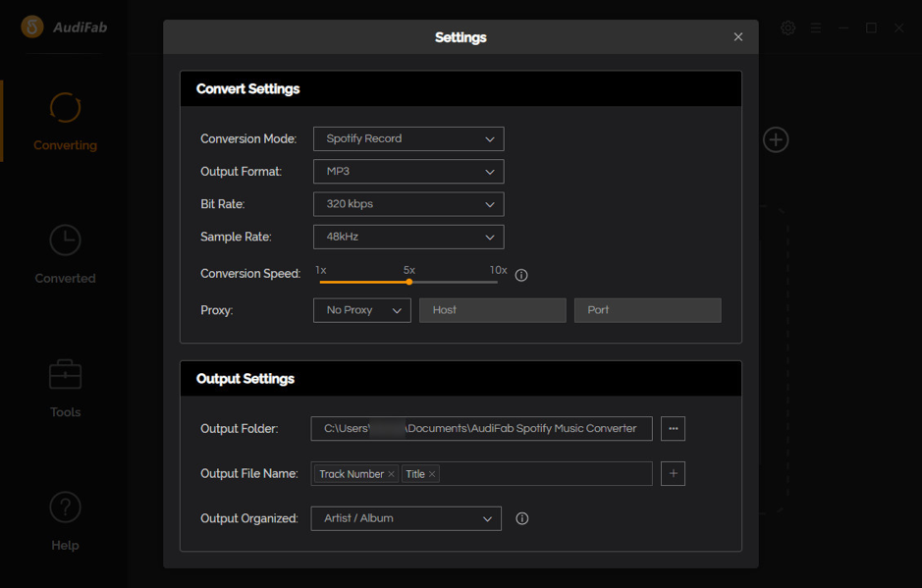Screen dimensions: 922x588
Task: Expand the Conversion Mode dropdown
Action: point(408,139)
